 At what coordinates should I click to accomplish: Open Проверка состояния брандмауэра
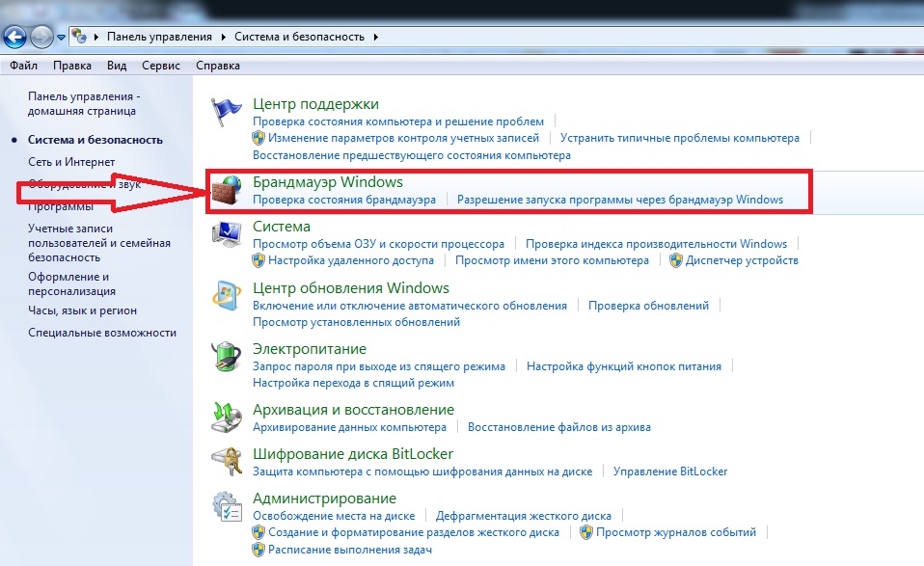[344, 200]
